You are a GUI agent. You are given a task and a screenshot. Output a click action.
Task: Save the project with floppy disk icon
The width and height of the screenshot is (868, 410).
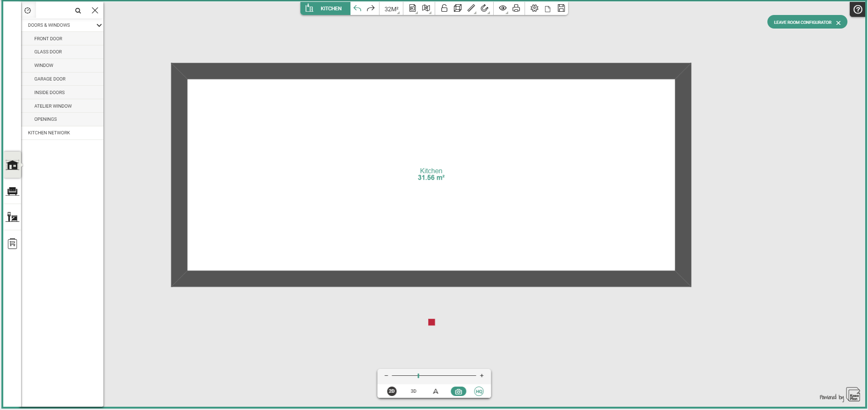pyautogui.click(x=561, y=8)
